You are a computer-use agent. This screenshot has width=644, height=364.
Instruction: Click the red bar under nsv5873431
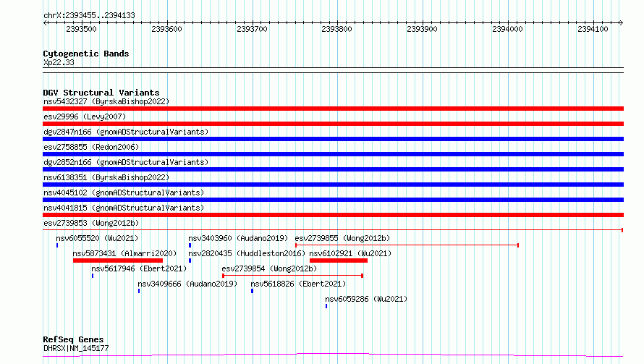[118, 261]
